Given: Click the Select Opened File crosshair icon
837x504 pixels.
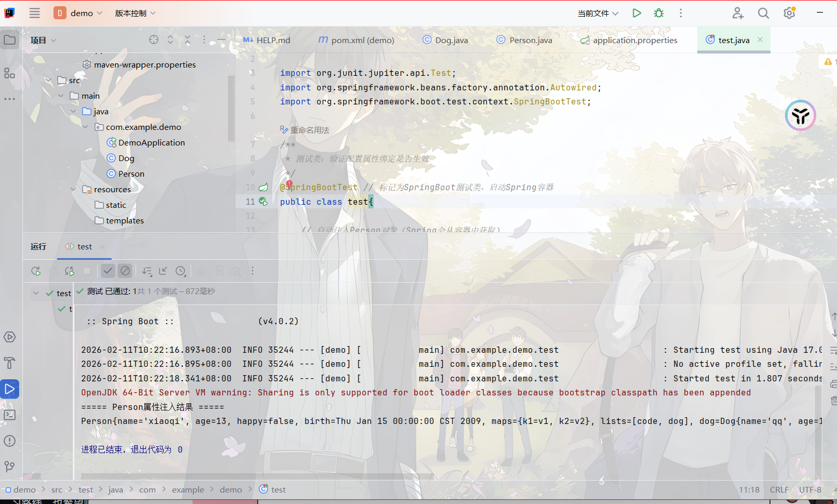Looking at the screenshot, I should point(153,40).
